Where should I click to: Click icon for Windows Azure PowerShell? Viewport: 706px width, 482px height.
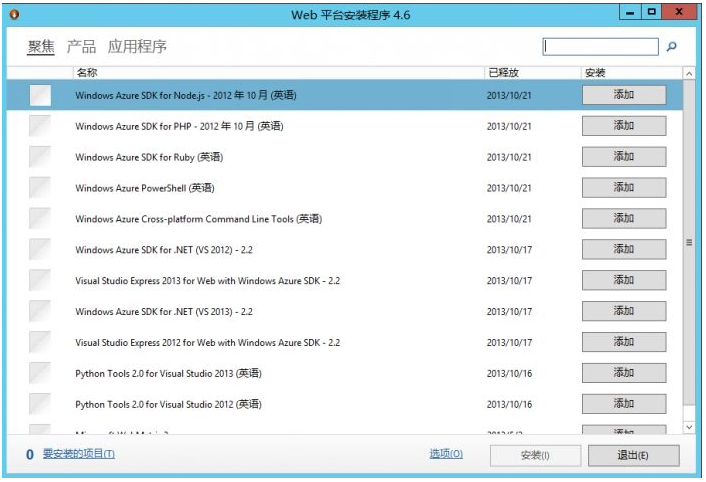(40, 188)
